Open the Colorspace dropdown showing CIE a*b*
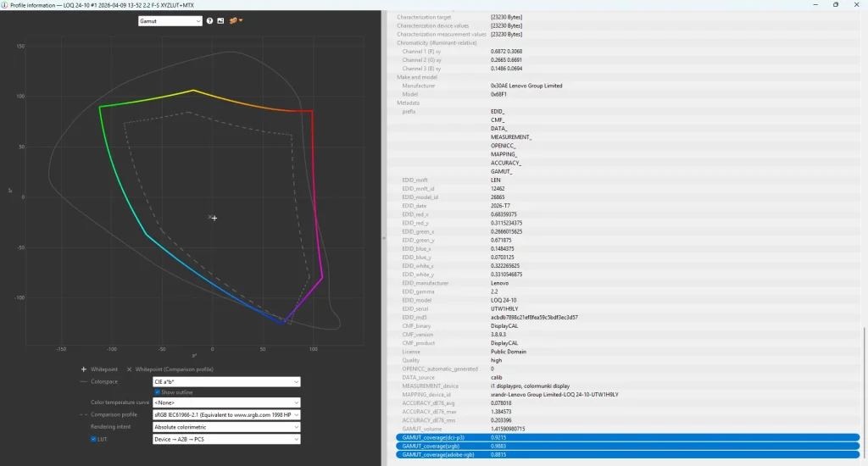The height and width of the screenshot is (466, 868). tap(226, 382)
